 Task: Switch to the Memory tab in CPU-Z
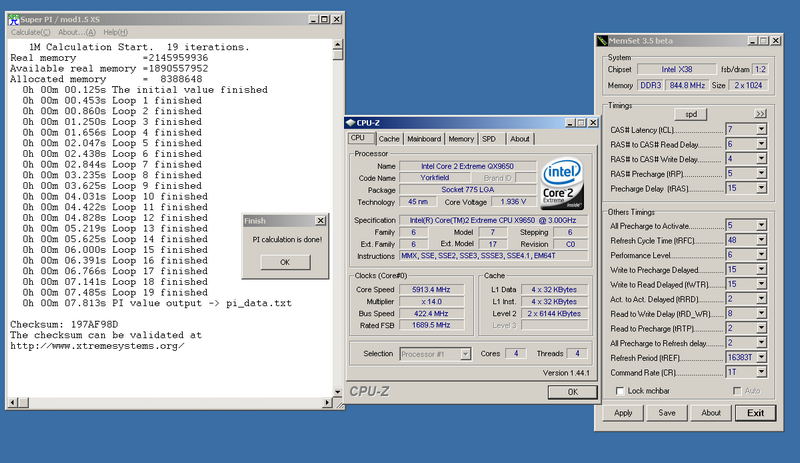point(461,139)
